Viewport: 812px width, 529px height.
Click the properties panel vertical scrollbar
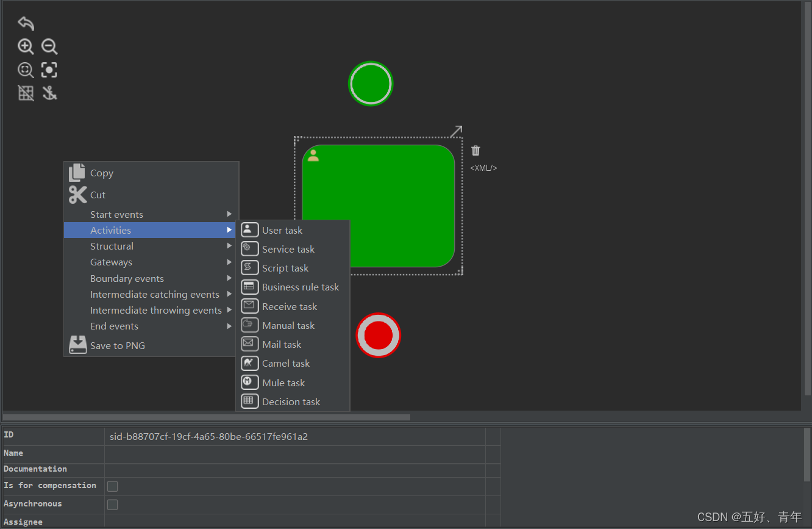[x=807, y=455]
